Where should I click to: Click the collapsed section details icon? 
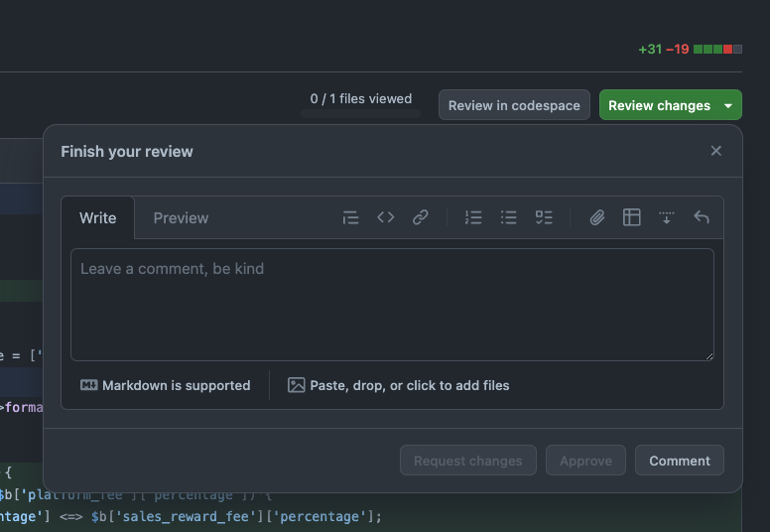[667, 217]
